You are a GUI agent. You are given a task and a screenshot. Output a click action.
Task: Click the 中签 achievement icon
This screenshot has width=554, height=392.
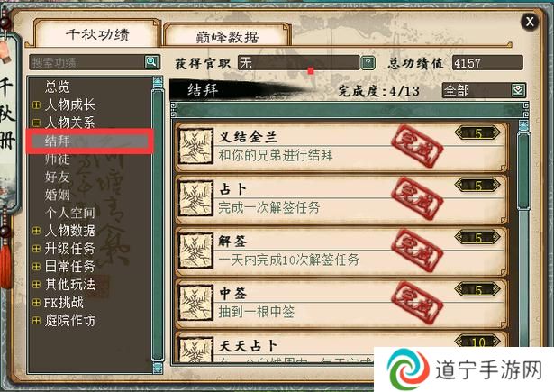[x=195, y=303]
